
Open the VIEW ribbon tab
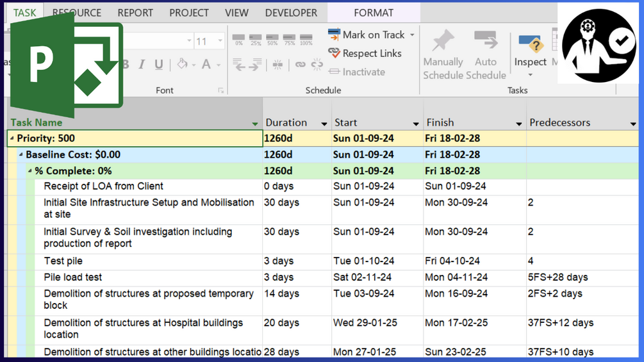[236, 13]
